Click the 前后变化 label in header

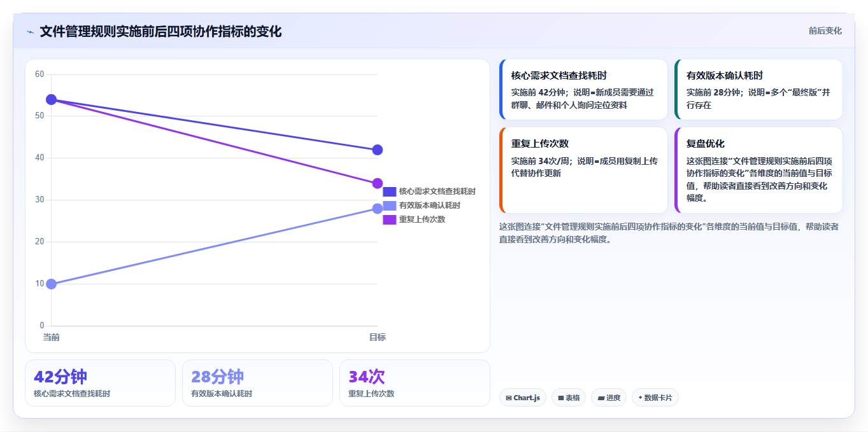tap(825, 31)
